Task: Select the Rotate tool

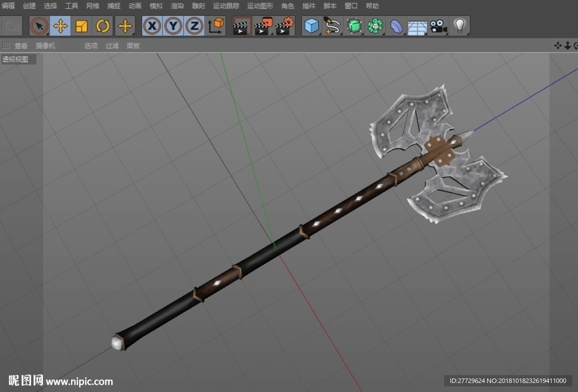Action: [x=103, y=26]
